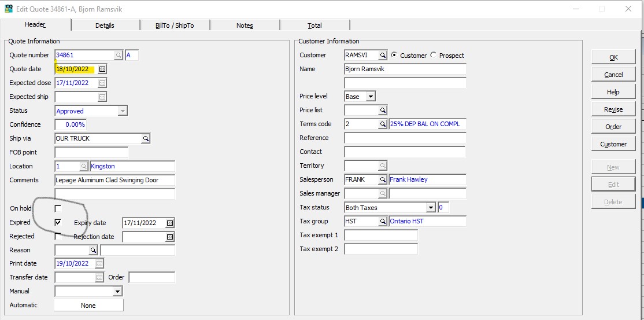644x320 pixels.
Task: Expand the Price level dropdown
Action: click(x=370, y=97)
